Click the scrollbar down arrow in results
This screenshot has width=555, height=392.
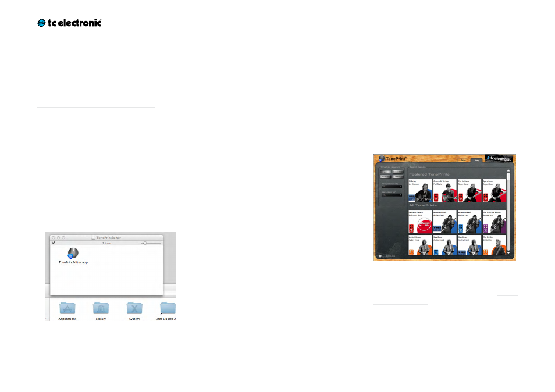tap(508, 253)
